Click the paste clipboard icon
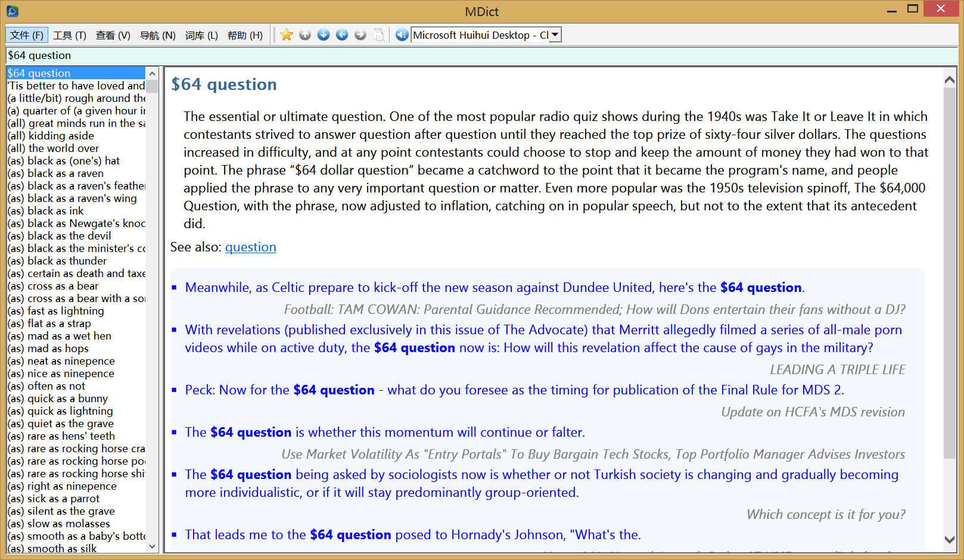The width and height of the screenshot is (964, 560). [x=379, y=35]
